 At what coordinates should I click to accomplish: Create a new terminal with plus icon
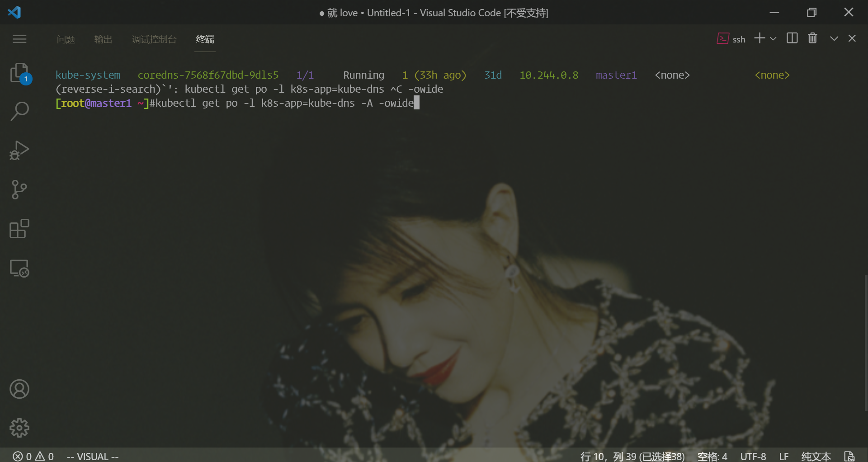click(759, 38)
